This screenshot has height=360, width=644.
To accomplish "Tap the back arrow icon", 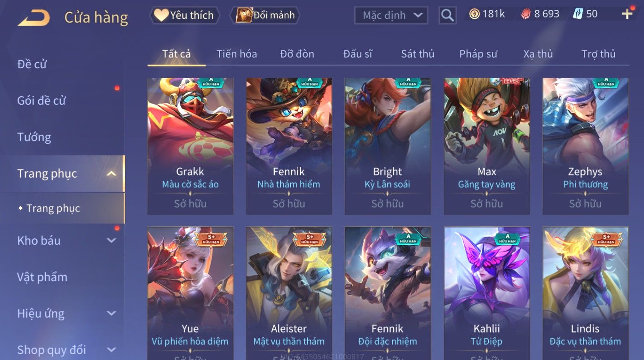I will (34, 18).
